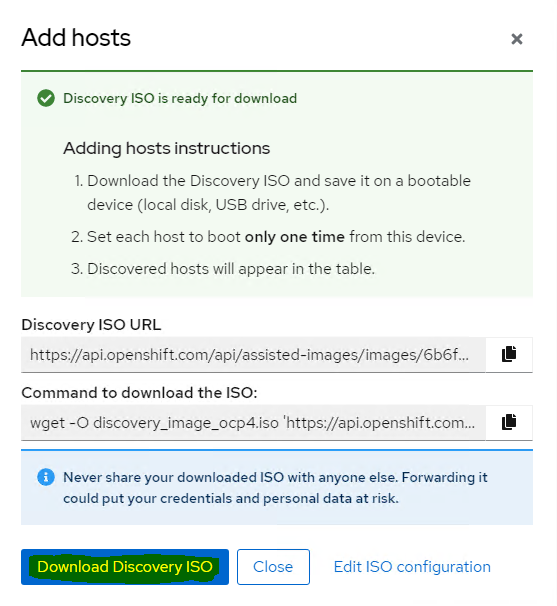Click the 'Add hosts' dialog title

pos(76,38)
